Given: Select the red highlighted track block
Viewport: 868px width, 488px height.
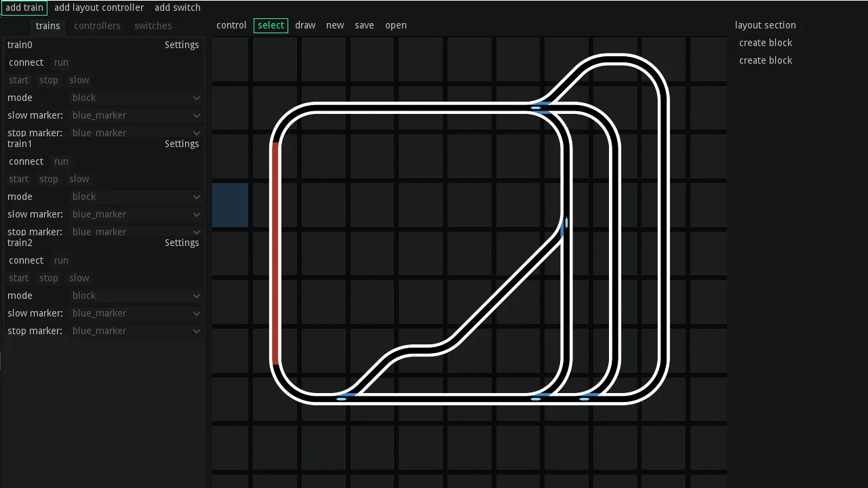Looking at the screenshot, I should pyautogui.click(x=275, y=254).
